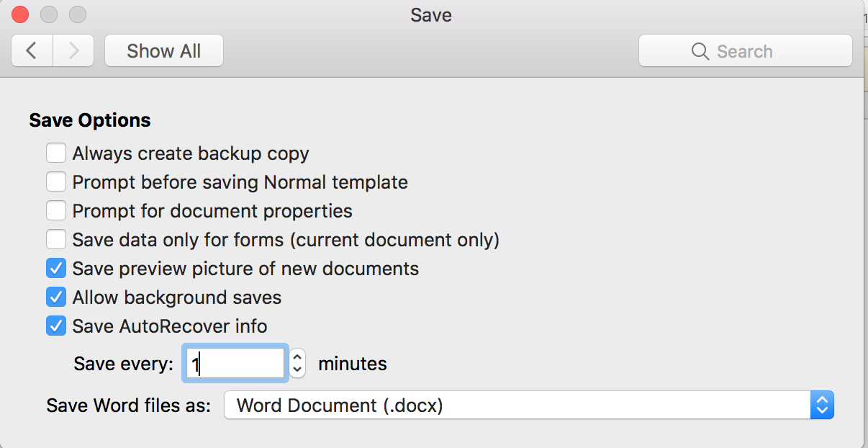Image resolution: width=868 pixels, height=448 pixels.
Task: Click the Save Options heading
Action: pyautogui.click(x=90, y=120)
